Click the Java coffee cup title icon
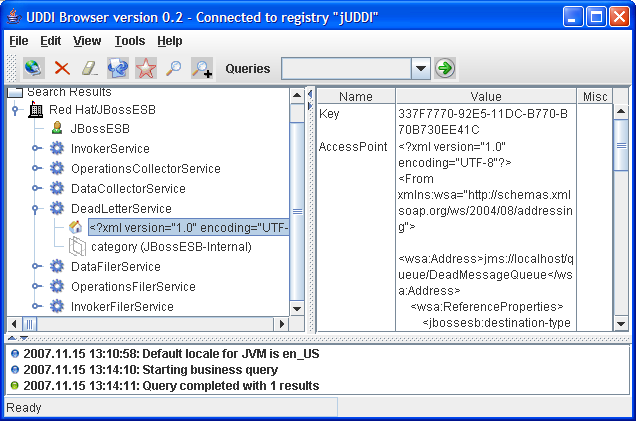 pos(14,16)
